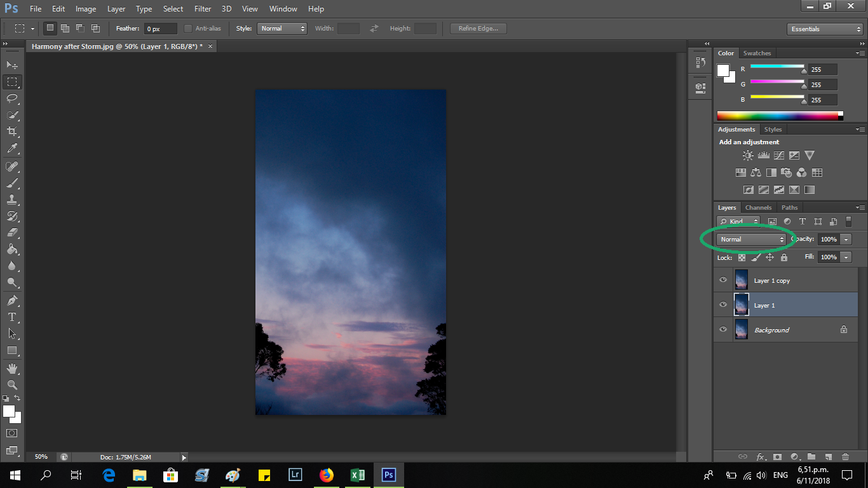
Task: Enable the Anti-alias checkbox
Action: point(188,29)
